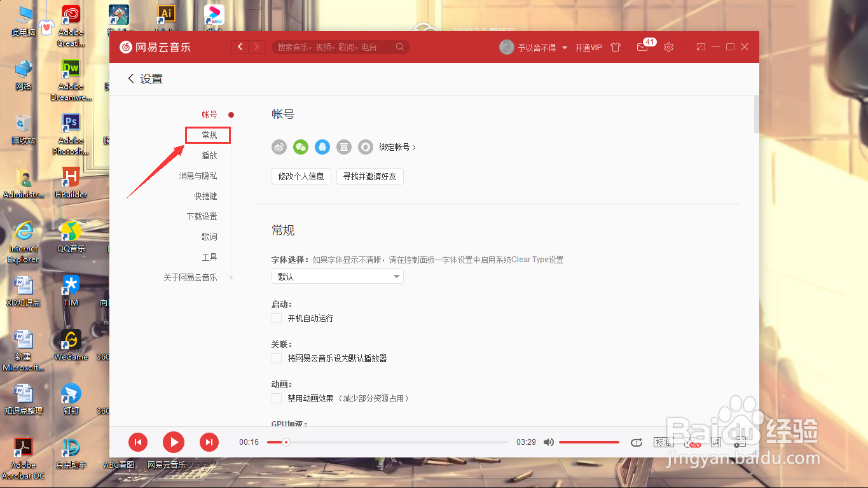This screenshot has width=868, height=488.
Task: Open Adobe Acrobat DC desktop shortcut
Action: pyautogui.click(x=24, y=459)
